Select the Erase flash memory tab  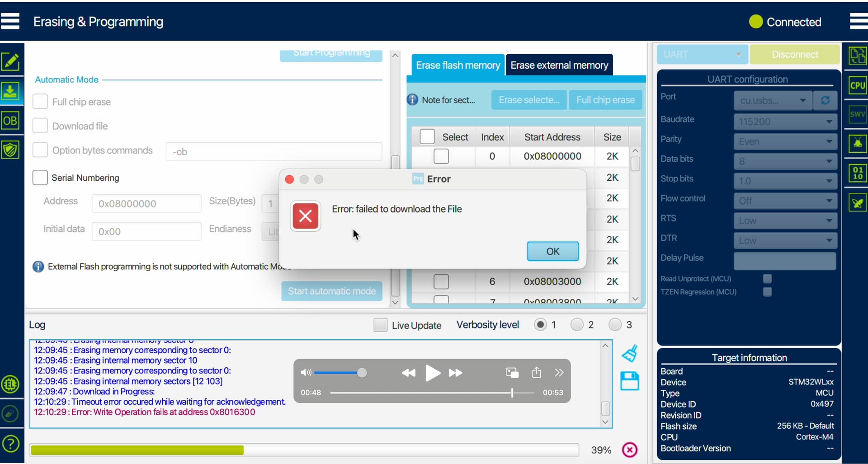coord(458,66)
